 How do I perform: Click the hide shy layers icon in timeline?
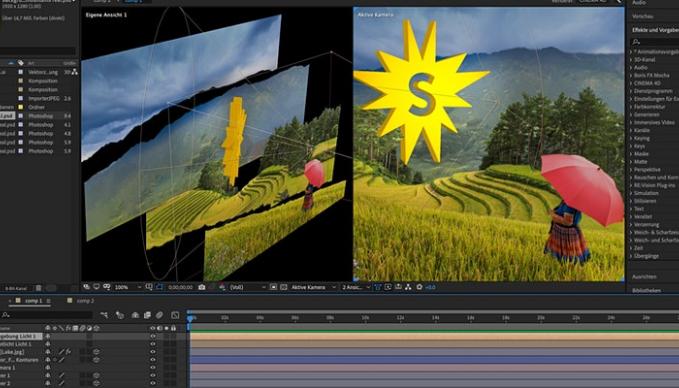point(135,315)
